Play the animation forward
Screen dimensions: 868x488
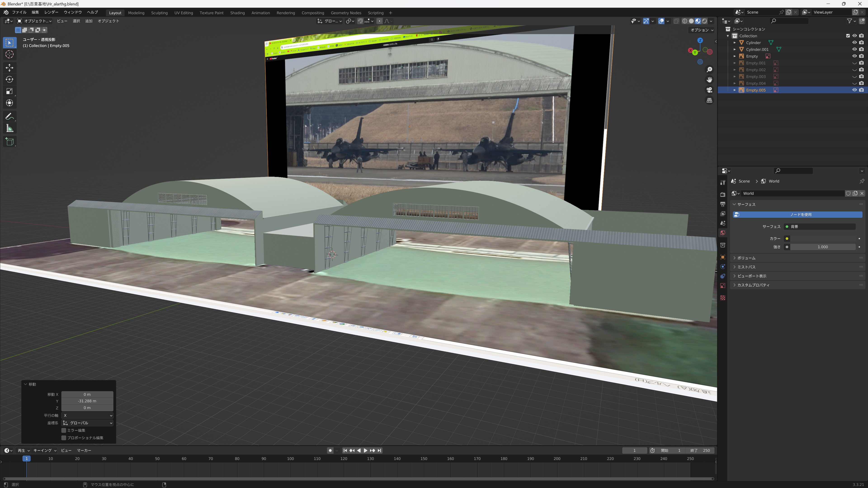(366, 451)
